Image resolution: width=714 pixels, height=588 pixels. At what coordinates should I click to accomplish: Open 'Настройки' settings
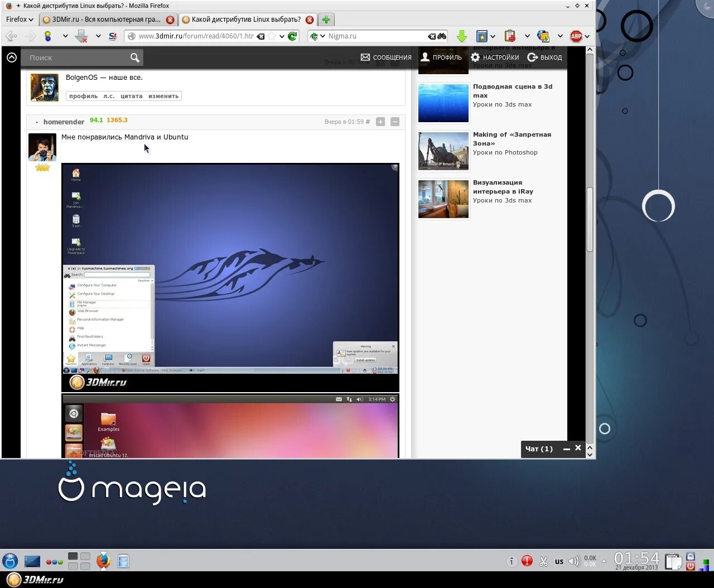[495, 57]
